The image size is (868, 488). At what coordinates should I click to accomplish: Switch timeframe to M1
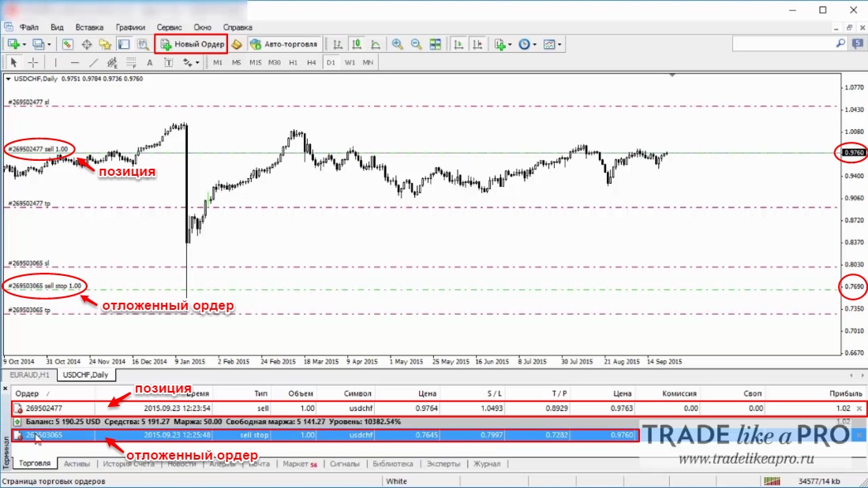(218, 62)
